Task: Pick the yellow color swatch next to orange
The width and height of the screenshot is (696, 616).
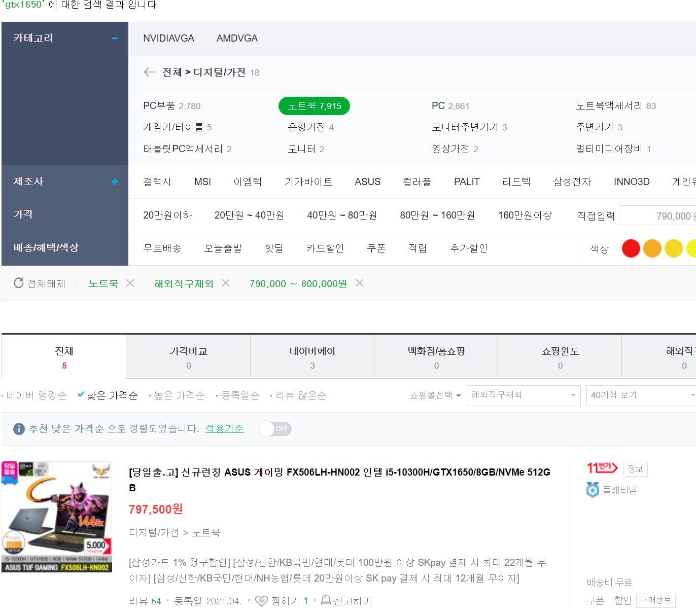Action: [x=674, y=248]
